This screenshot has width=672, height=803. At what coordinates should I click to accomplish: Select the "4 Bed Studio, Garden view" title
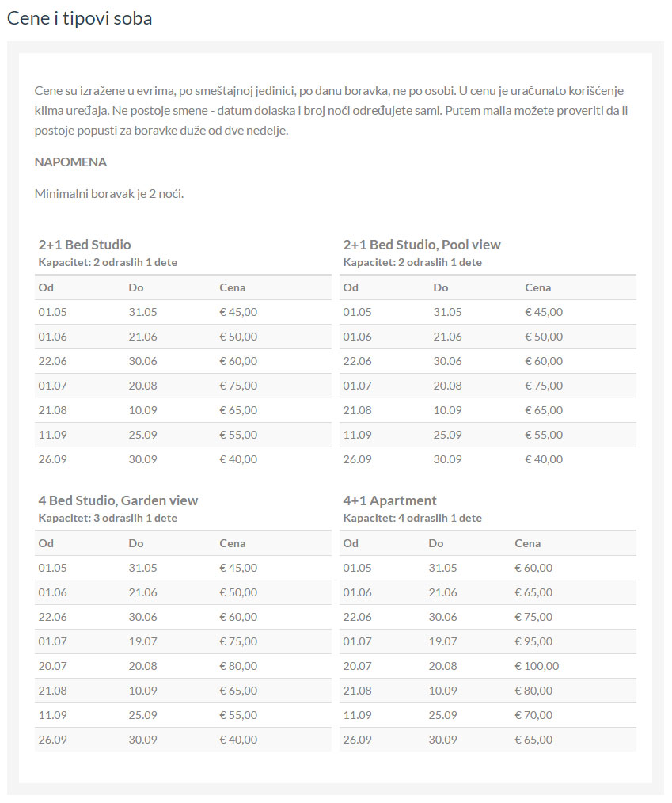(x=118, y=500)
